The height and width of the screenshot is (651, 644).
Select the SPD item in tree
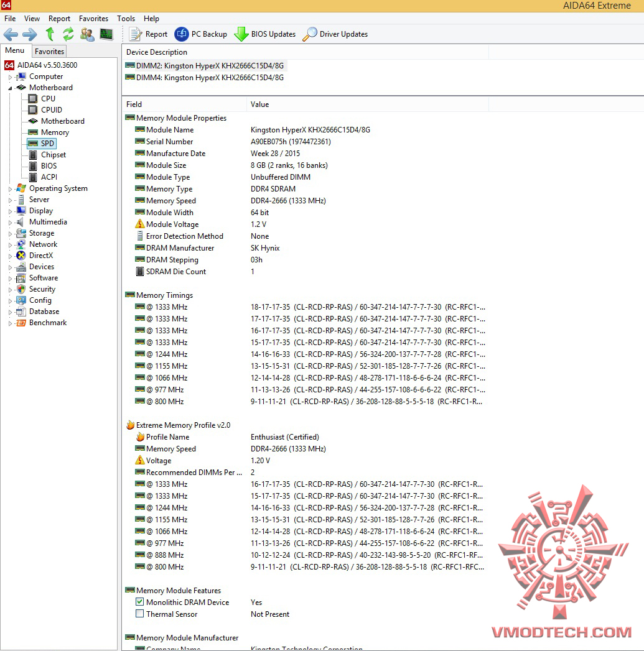click(x=41, y=144)
